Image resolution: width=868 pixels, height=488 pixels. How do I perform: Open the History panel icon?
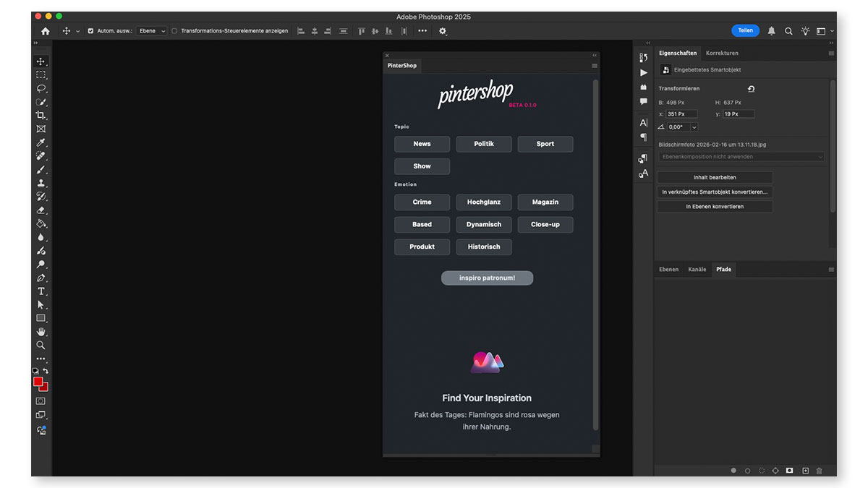pyautogui.click(x=643, y=59)
